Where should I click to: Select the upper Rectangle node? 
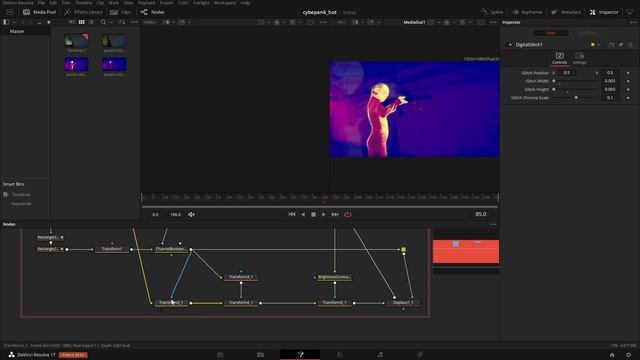tap(50, 237)
